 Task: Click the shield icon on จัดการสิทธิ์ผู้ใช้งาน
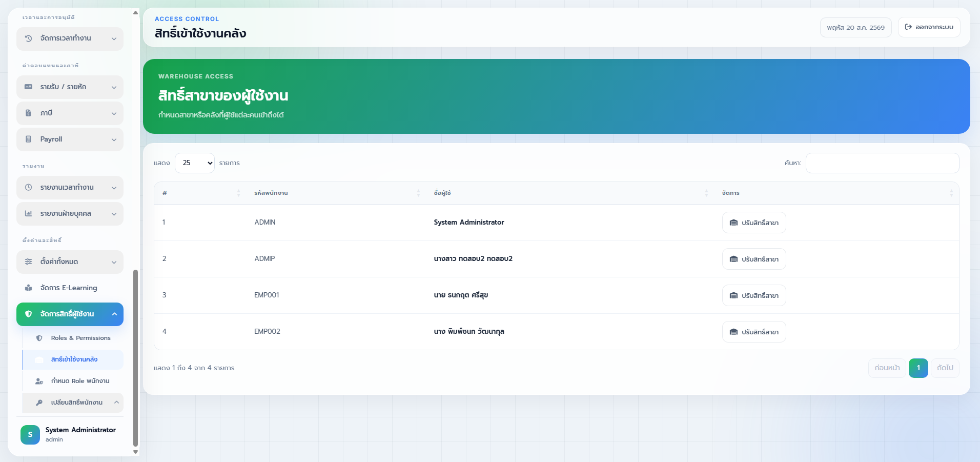29,314
